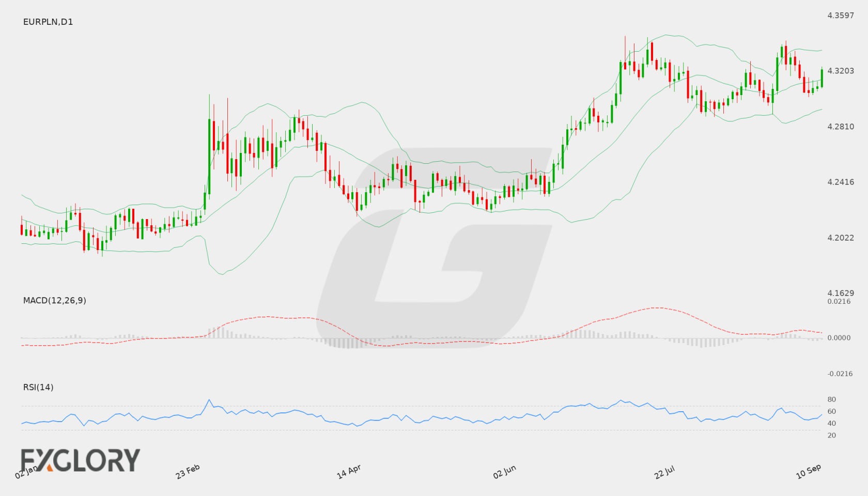The height and width of the screenshot is (496, 868).
Task: Click price axis value 4.2022
Action: tap(841, 238)
